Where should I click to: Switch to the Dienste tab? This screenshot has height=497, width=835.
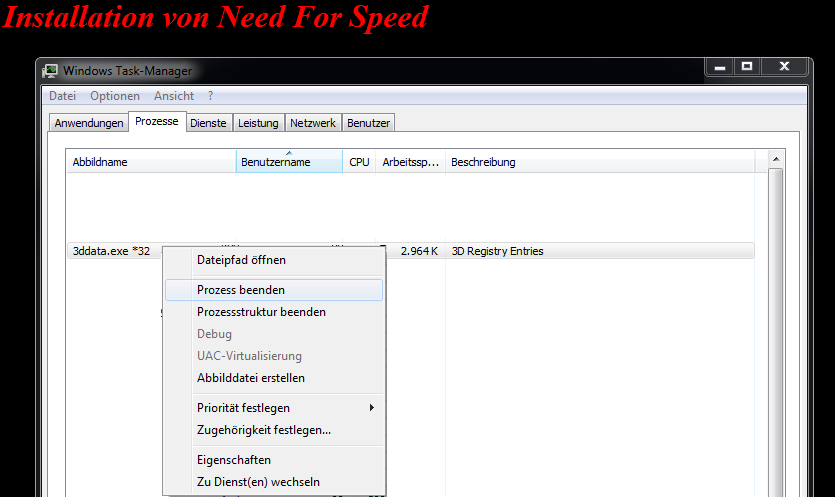point(208,123)
